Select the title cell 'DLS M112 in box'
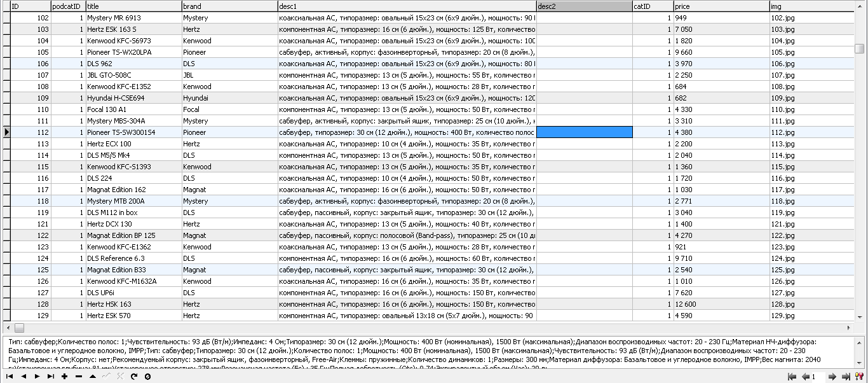This screenshot has width=868, height=383. point(133,212)
